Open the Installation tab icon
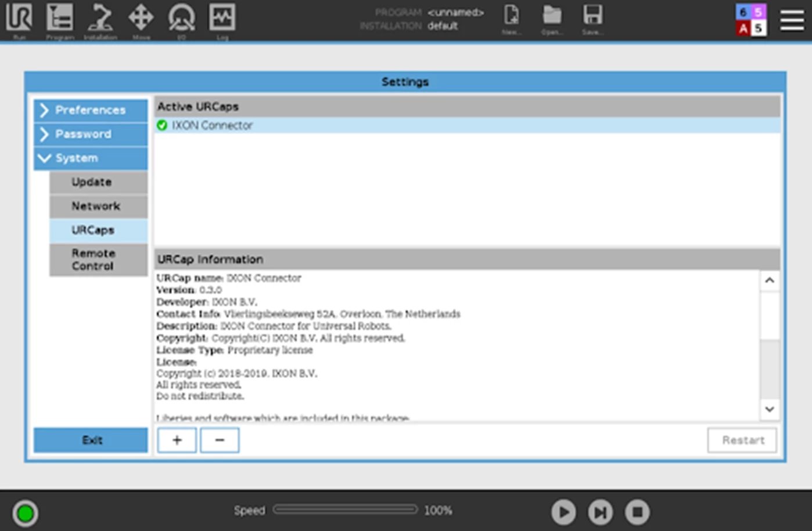 point(100,20)
